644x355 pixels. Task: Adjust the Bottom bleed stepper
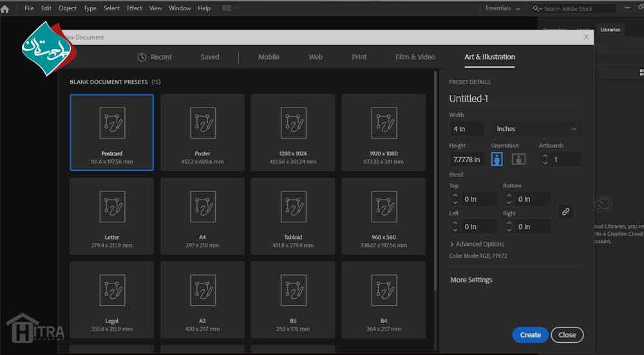pyautogui.click(x=509, y=199)
